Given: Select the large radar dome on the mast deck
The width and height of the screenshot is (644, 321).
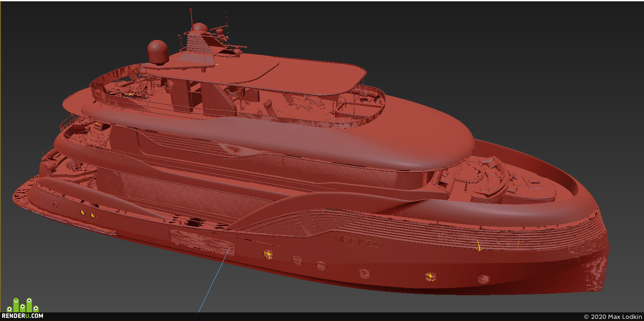Looking at the screenshot, I should 157,52.
